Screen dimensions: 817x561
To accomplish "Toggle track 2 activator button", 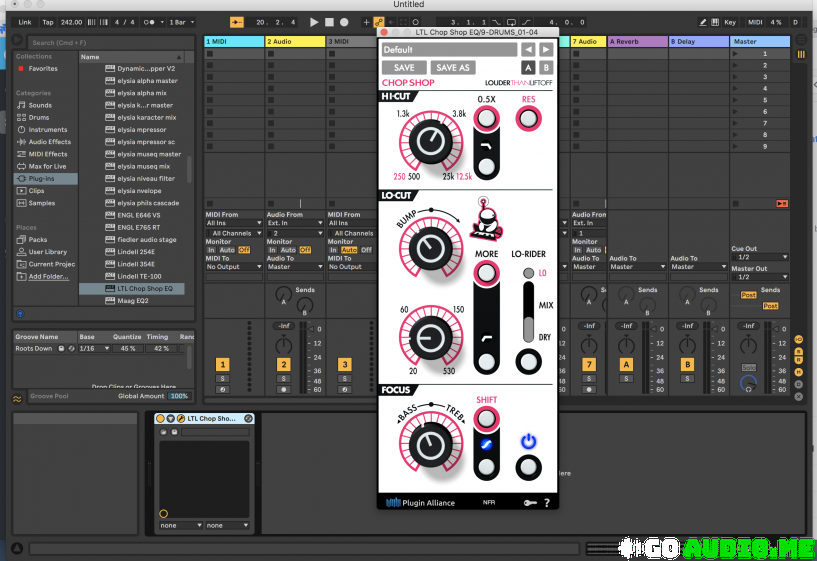I will [283, 365].
